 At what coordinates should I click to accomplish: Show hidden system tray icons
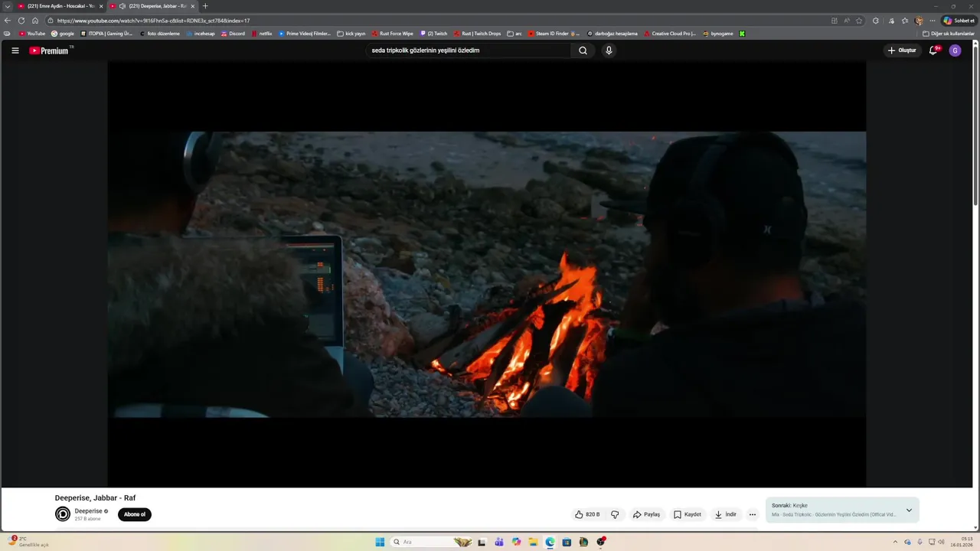coord(895,542)
